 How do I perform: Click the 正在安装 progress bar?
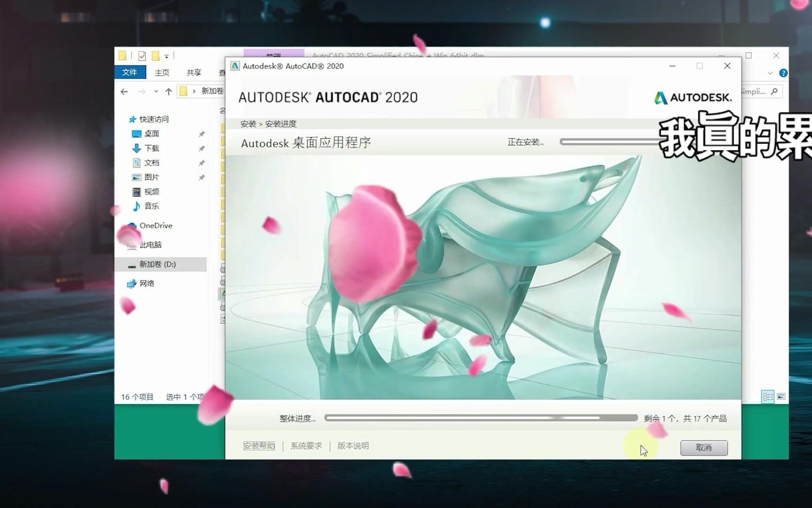click(x=611, y=142)
